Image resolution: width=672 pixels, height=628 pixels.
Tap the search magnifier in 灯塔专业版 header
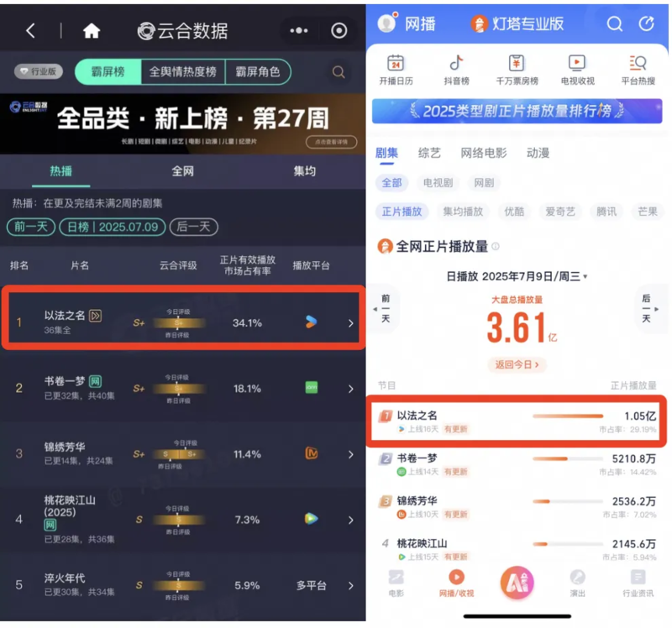614,24
